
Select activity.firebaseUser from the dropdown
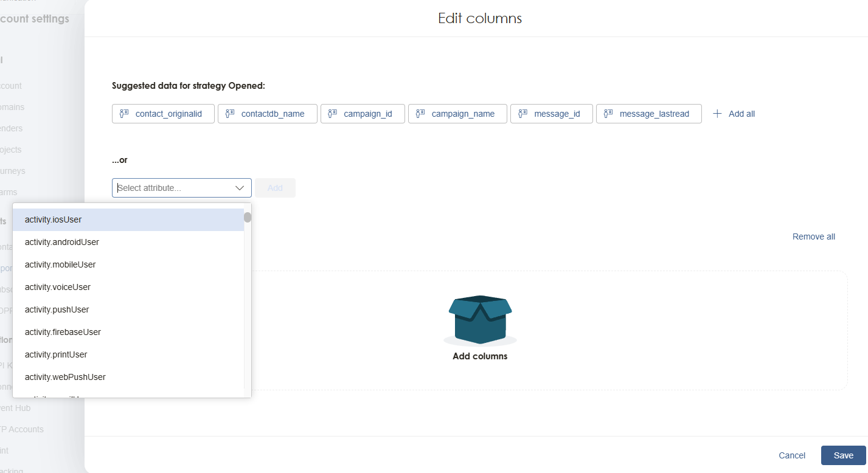(63, 332)
